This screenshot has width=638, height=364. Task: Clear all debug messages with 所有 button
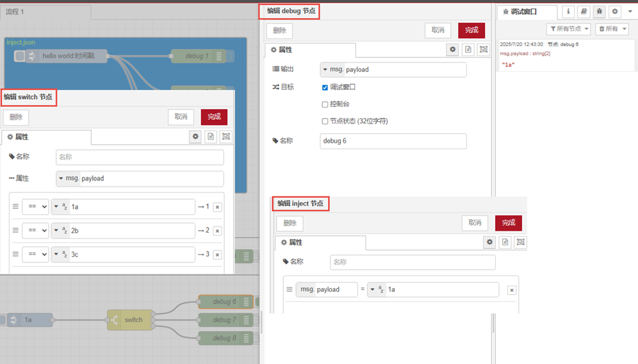[x=608, y=29]
